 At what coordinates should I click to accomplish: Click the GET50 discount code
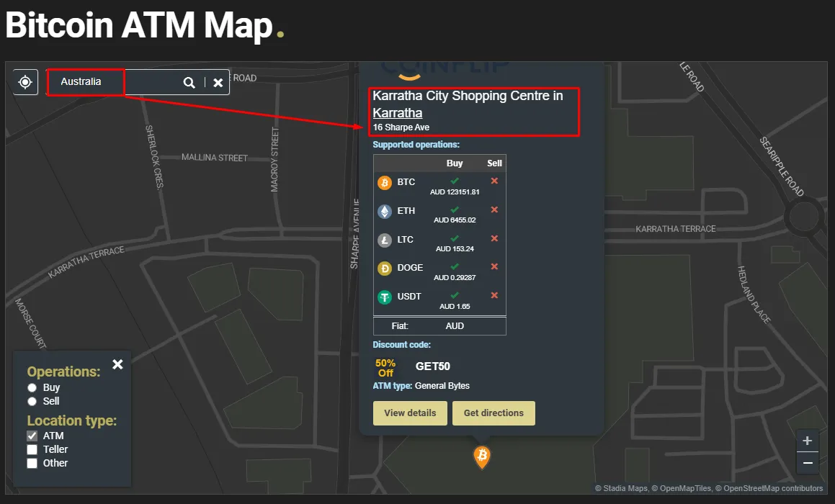(432, 366)
